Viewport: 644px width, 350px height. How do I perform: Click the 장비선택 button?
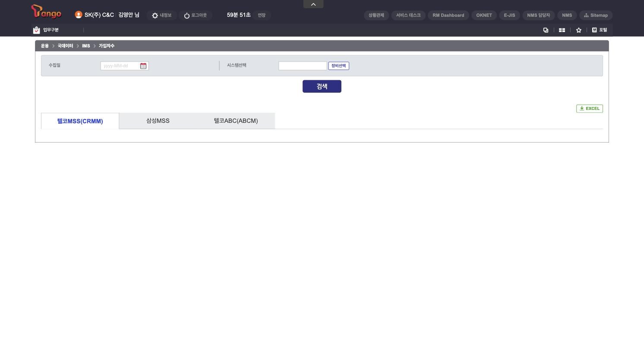(x=339, y=66)
